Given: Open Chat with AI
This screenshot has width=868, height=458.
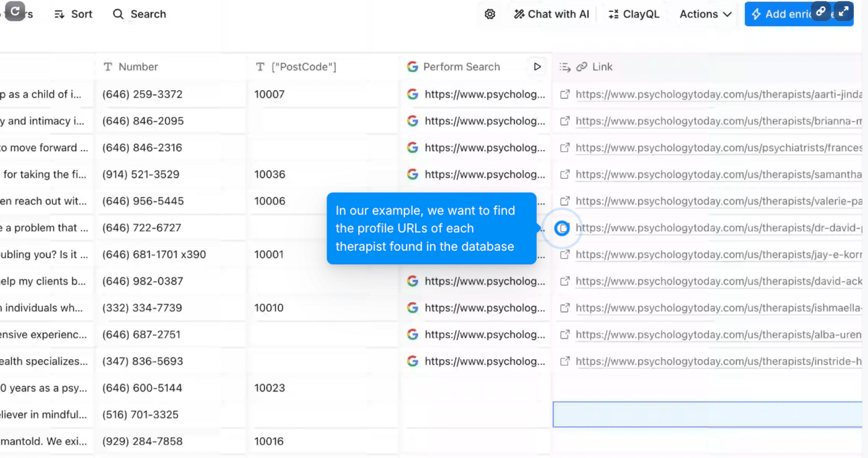Looking at the screenshot, I should 552,14.
